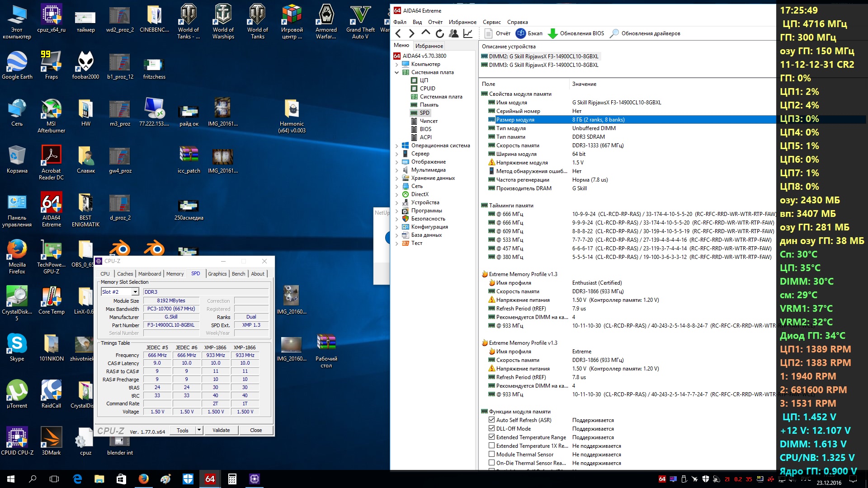The width and height of the screenshot is (868, 488).
Task: Toggle Module Thermal Sensor checkbox
Action: [491, 454]
